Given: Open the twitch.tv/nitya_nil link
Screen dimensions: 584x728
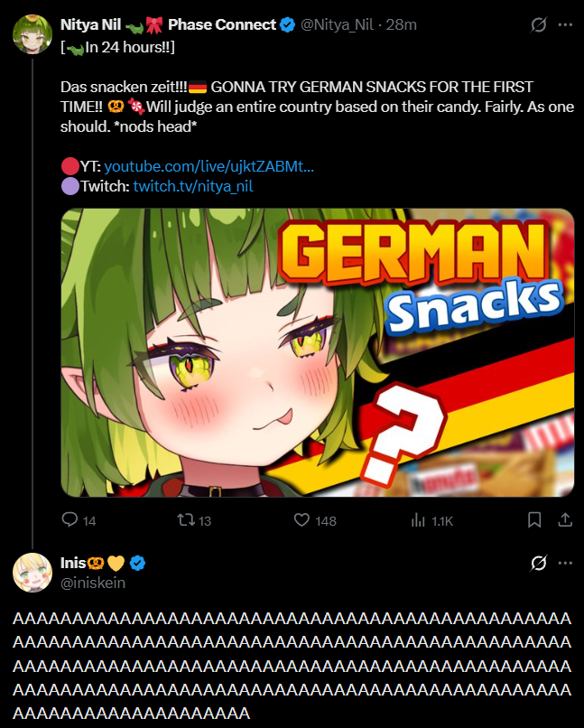Looking at the screenshot, I should pyautogui.click(x=193, y=186).
